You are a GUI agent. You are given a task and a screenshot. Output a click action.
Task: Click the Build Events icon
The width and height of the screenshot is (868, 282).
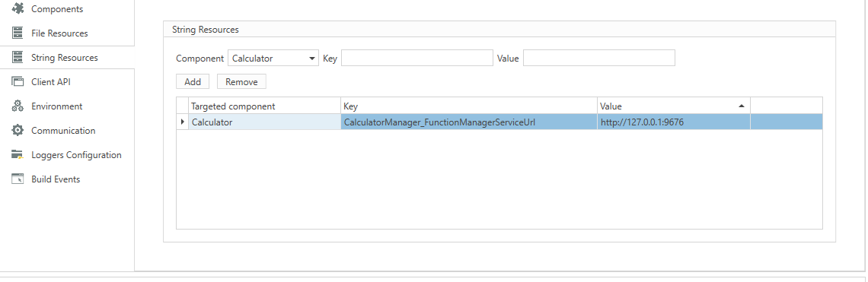(18, 179)
